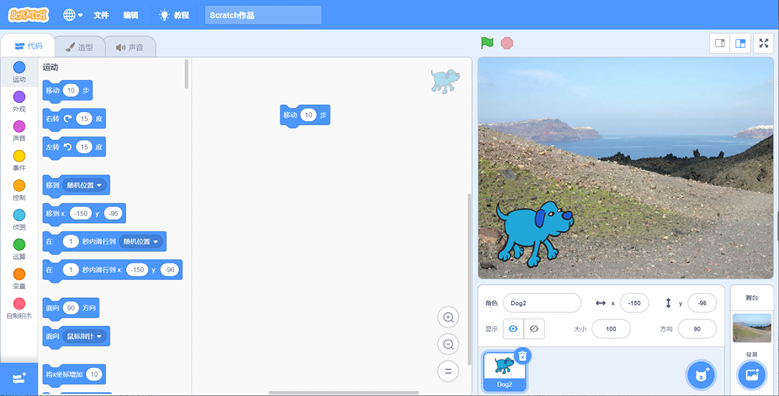Screen dimensions: 779x396
Task: Click the Scratch logo
Action: click(28, 15)
